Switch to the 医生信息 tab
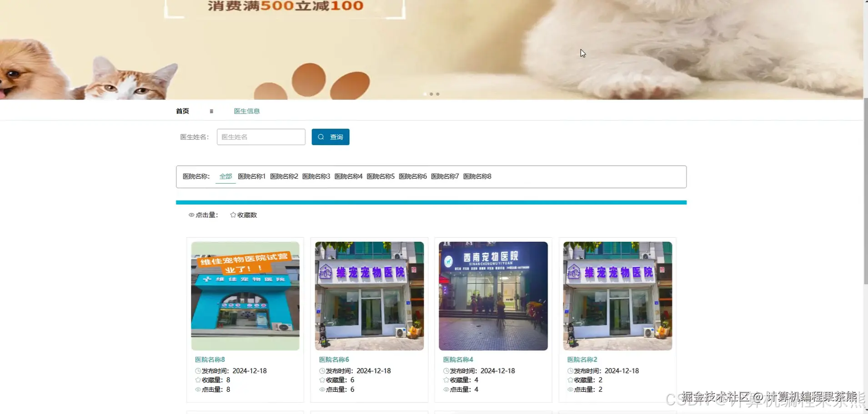868x414 pixels. pyautogui.click(x=246, y=111)
